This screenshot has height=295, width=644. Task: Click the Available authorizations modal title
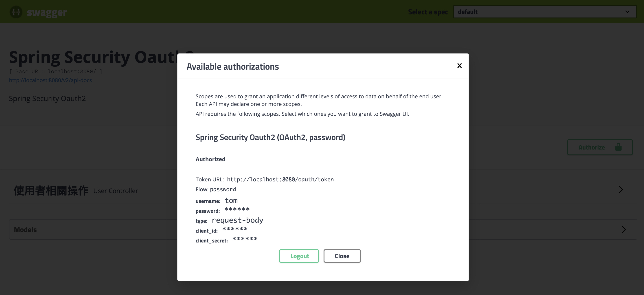tap(232, 66)
